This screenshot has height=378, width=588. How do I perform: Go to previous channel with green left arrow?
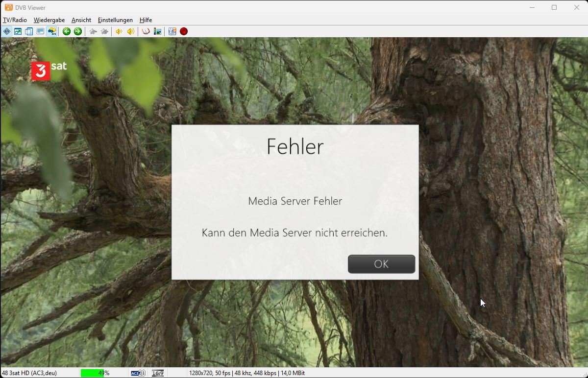click(x=67, y=31)
